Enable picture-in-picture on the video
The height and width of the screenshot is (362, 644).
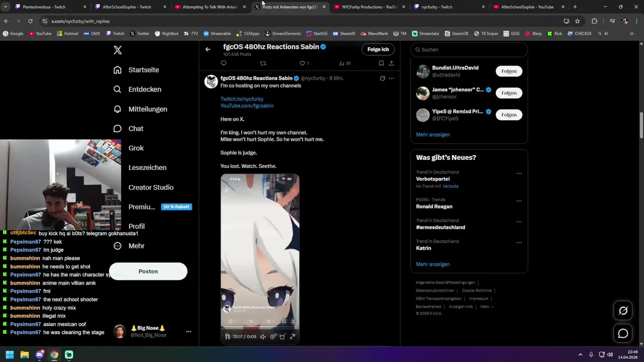pos(282,336)
